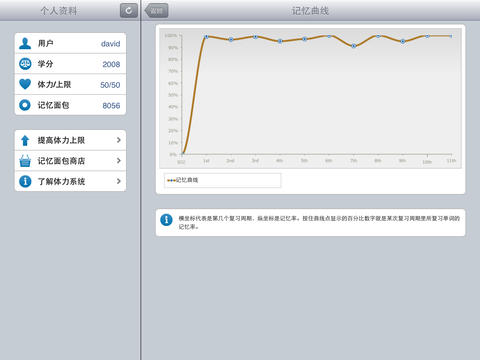480x360 pixels.
Task: Click the 10th x-axis label
Action: point(427,162)
